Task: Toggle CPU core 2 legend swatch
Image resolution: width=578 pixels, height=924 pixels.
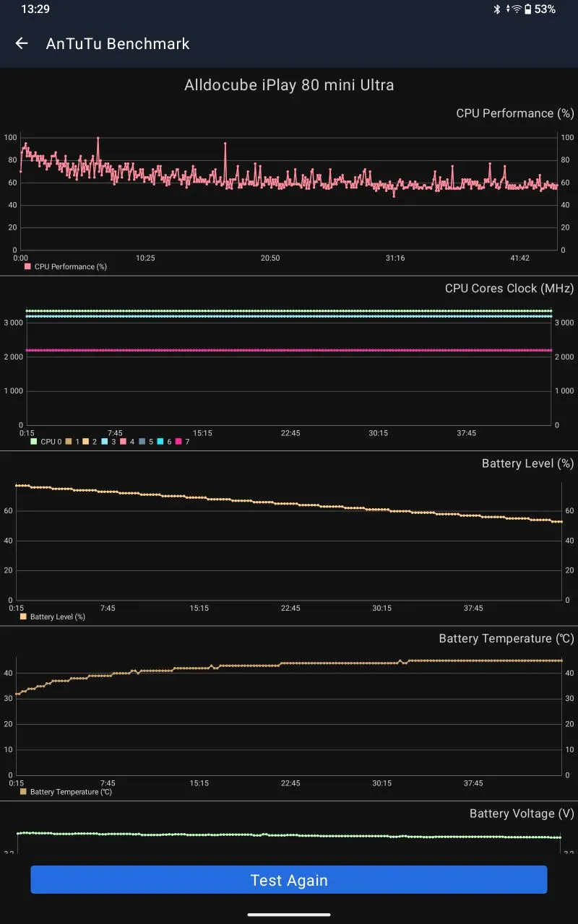Action: (x=86, y=442)
